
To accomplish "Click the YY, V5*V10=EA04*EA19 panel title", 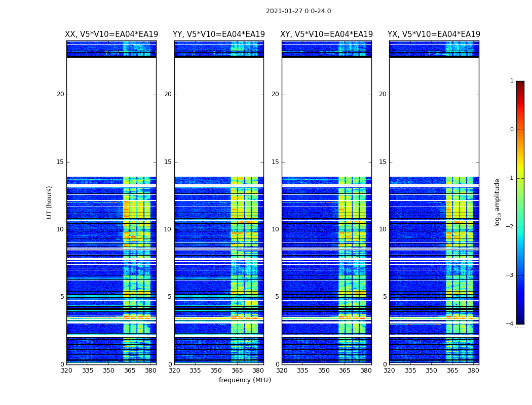I will coord(219,34).
